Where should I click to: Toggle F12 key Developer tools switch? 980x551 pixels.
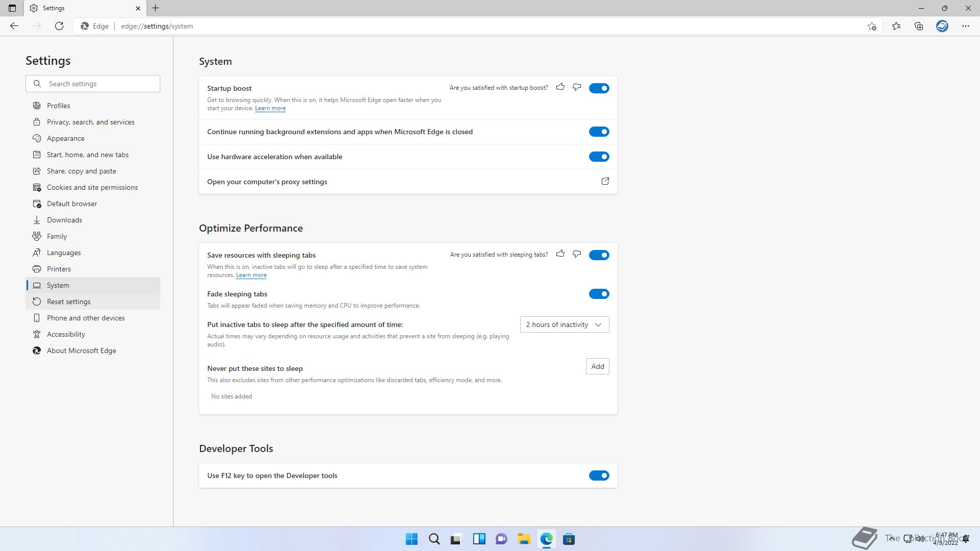599,475
